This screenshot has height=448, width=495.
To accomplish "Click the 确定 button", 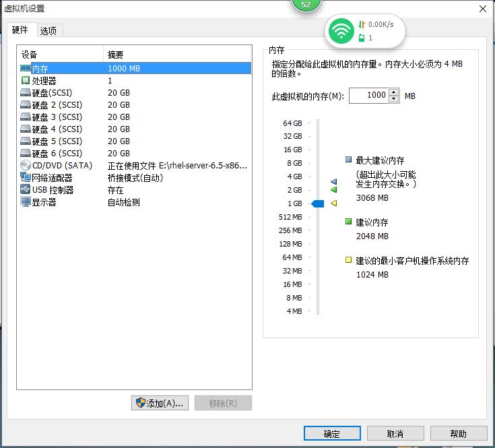I will click(332, 433).
